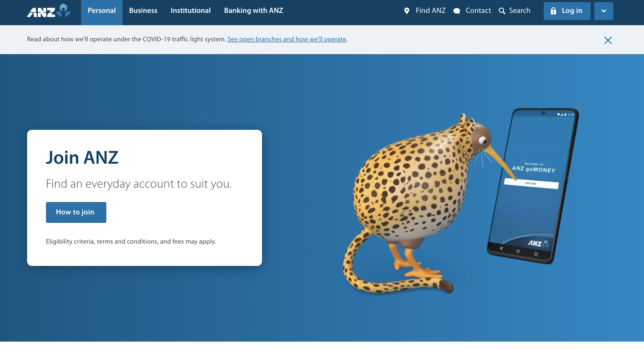This screenshot has width=644, height=350.
Task: Click the Search magnifying glass icon
Action: (x=502, y=11)
